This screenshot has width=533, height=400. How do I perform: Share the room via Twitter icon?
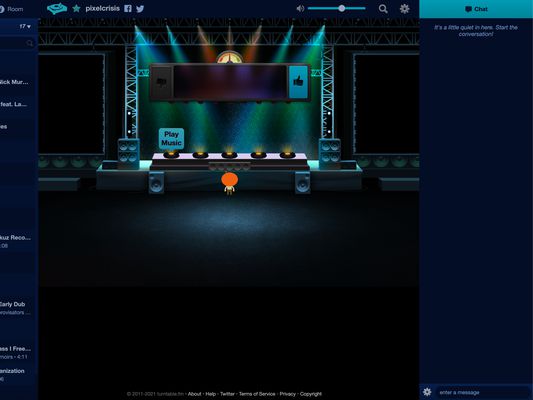(x=140, y=9)
